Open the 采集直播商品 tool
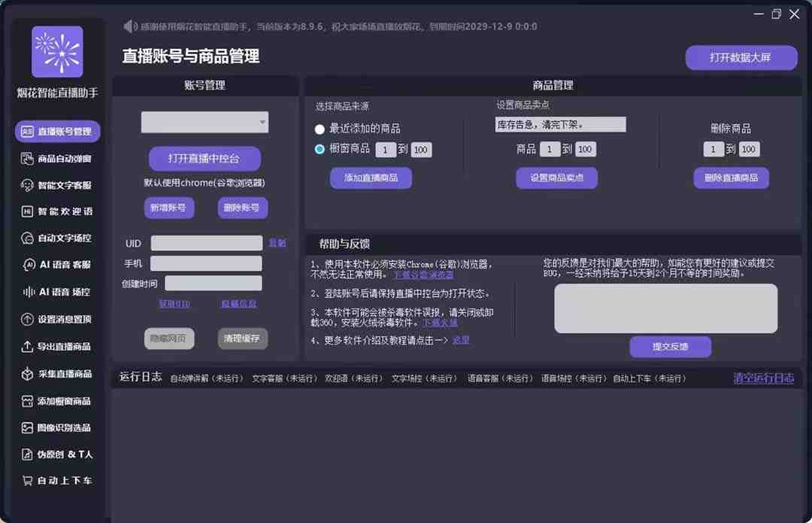 pos(56,372)
